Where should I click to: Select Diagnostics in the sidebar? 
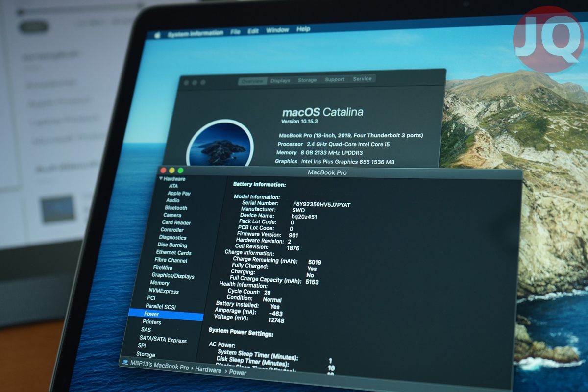coord(172,238)
